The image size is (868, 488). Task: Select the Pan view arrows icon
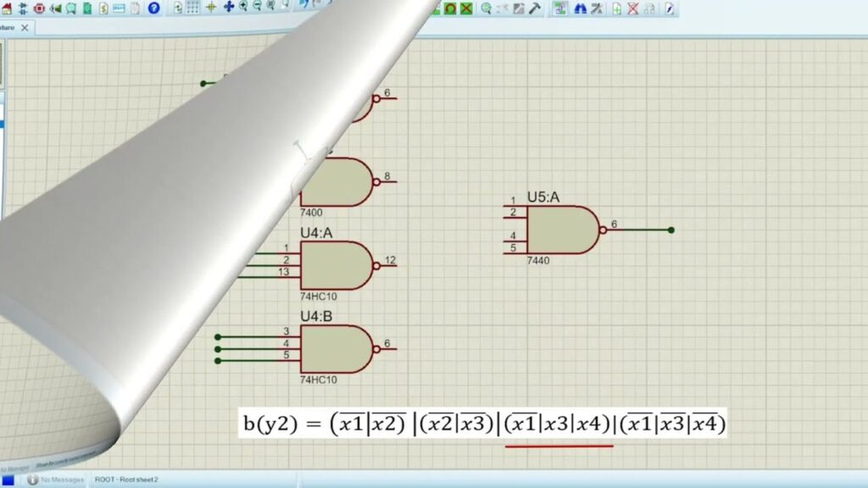(228, 8)
